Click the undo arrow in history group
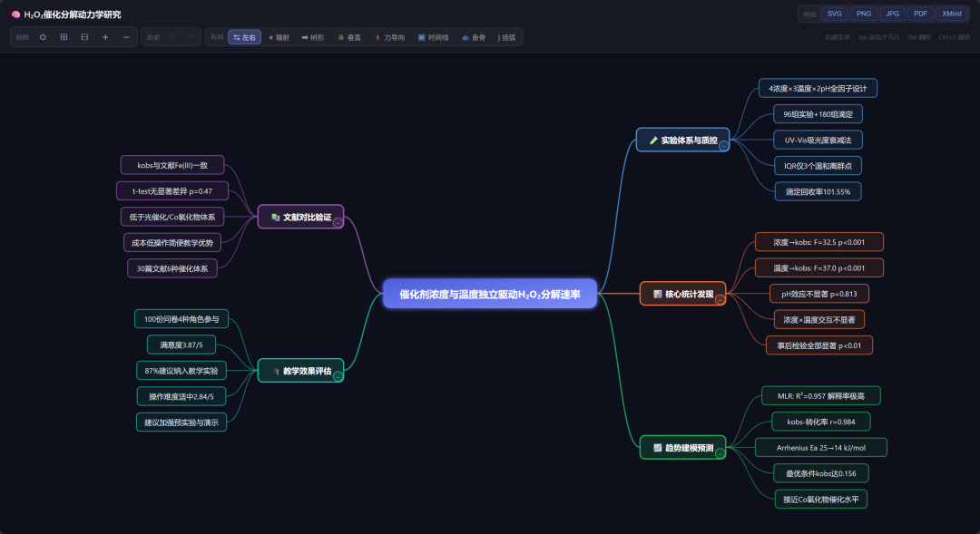980x534 pixels. click(x=173, y=37)
